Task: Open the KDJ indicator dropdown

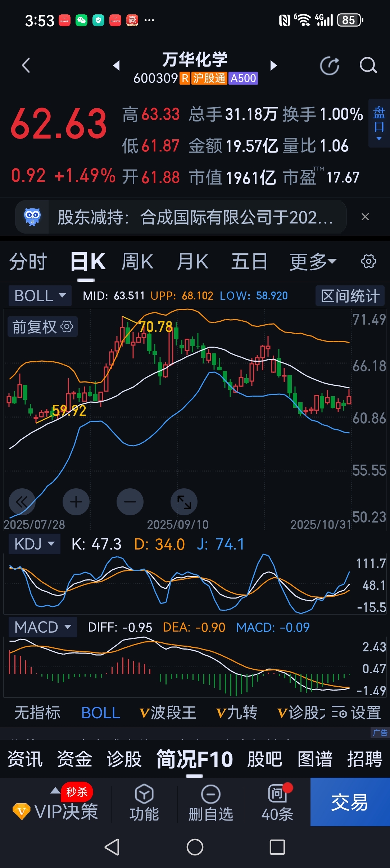Action: (x=35, y=544)
